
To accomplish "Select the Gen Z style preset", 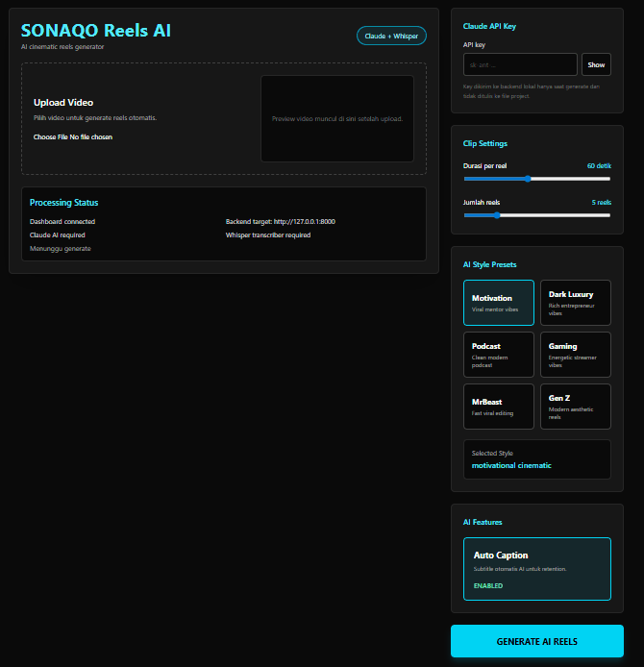I will (576, 407).
